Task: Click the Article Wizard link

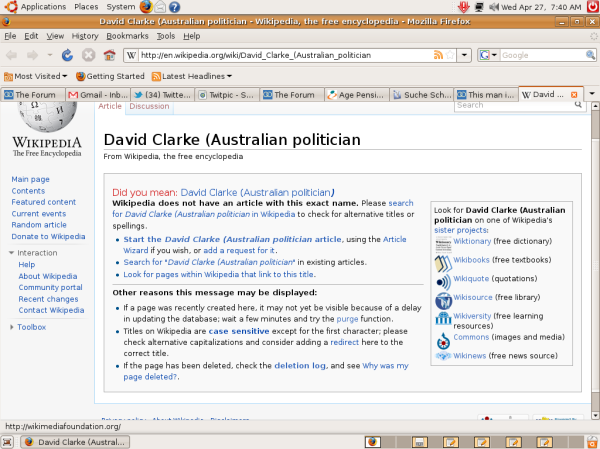Action: tap(265, 245)
